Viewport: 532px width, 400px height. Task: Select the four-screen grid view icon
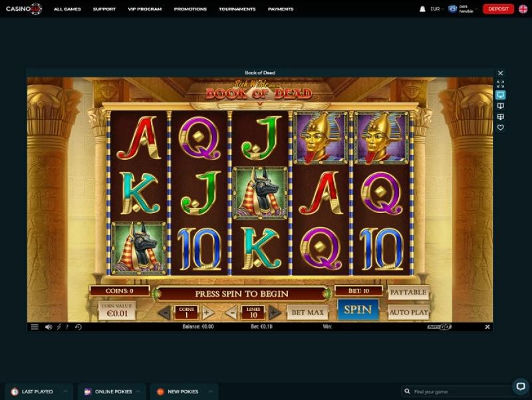pos(501,117)
